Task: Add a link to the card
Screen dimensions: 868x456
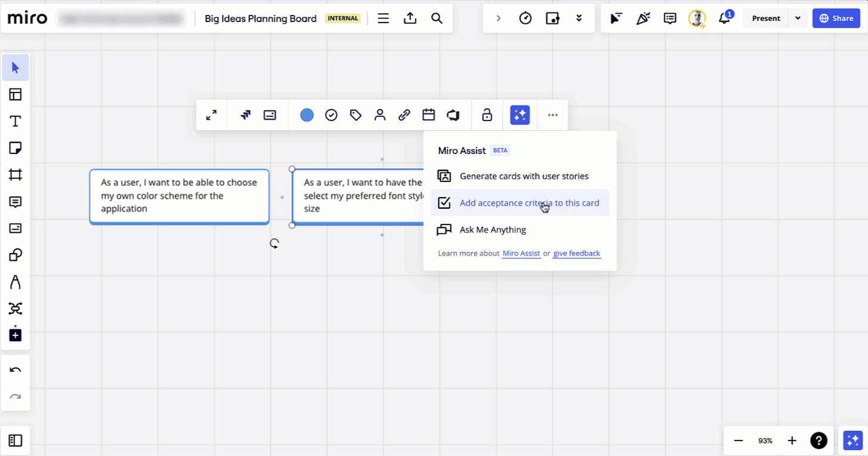Action: (404, 115)
